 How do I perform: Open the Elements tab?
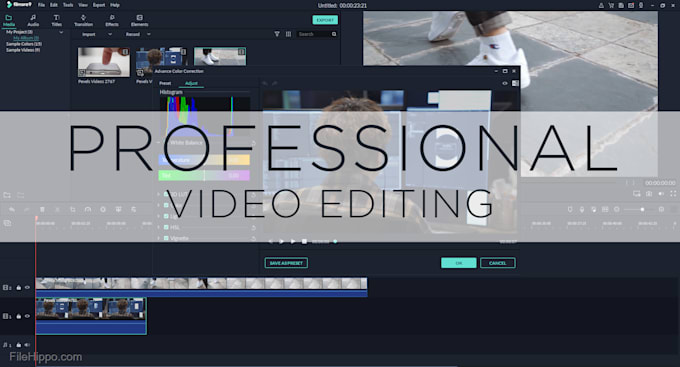click(x=140, y=20)
